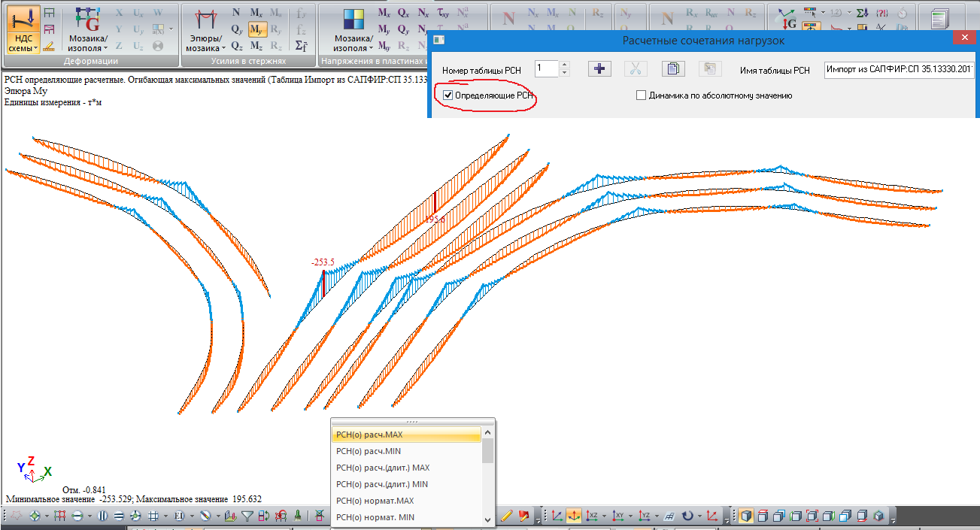The image size is (980, 530).
Task: Click the Mx stress icon for plates
Action: pyautogui.click(x=384, y=13)
